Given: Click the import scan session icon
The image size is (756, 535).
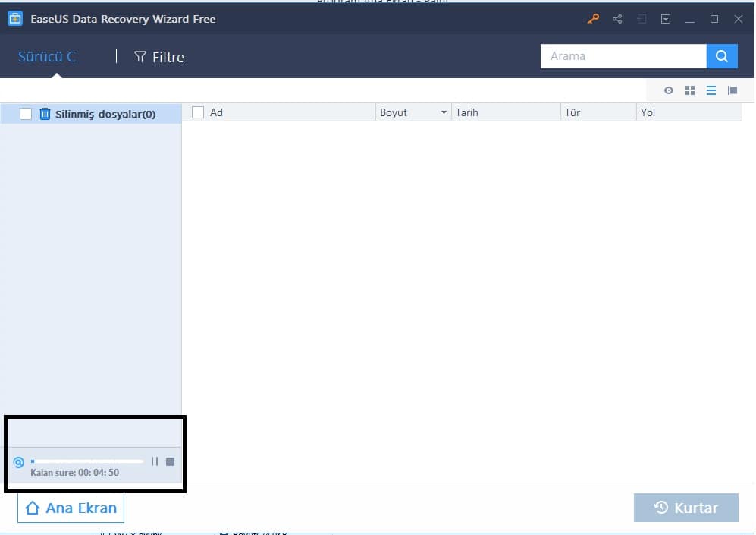Looking at the screenshot, I should point(642,19).
